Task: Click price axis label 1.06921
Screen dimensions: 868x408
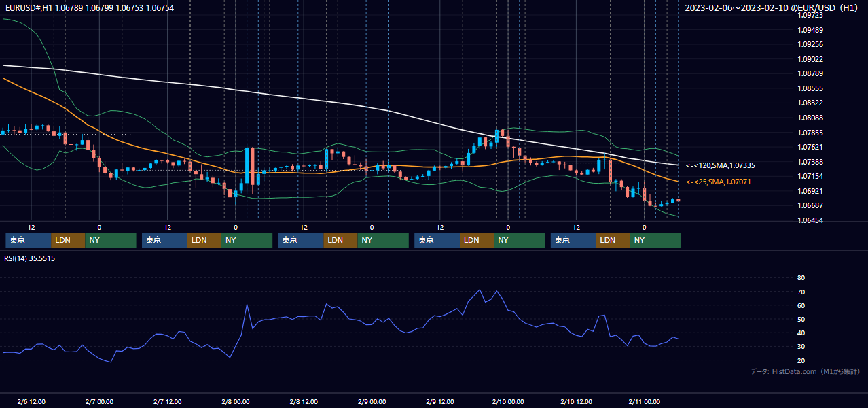Action: pos(810,191)
